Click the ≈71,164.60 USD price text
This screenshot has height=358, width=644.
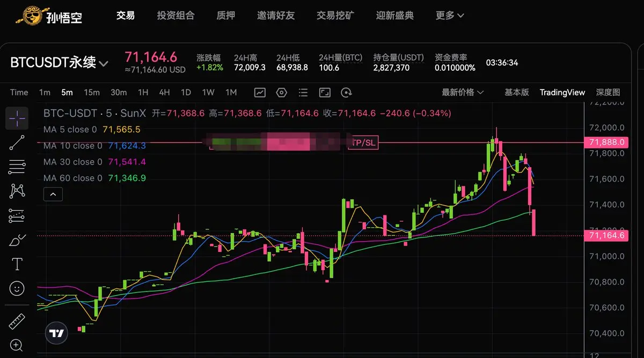[x=155, y=70]
